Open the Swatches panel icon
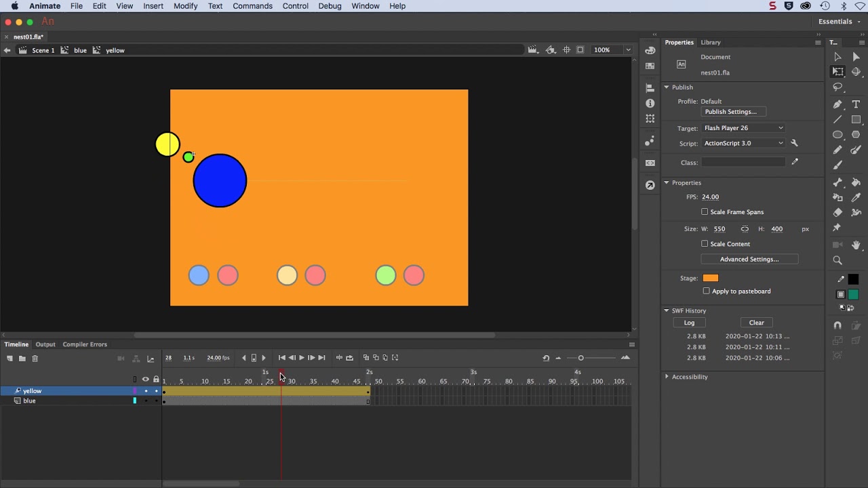 pos(650,66)
